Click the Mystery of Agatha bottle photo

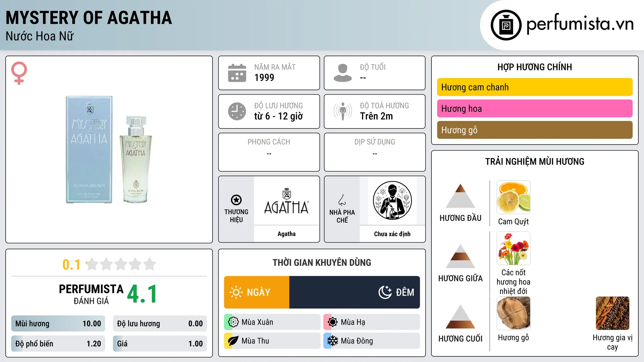[109, 150]
